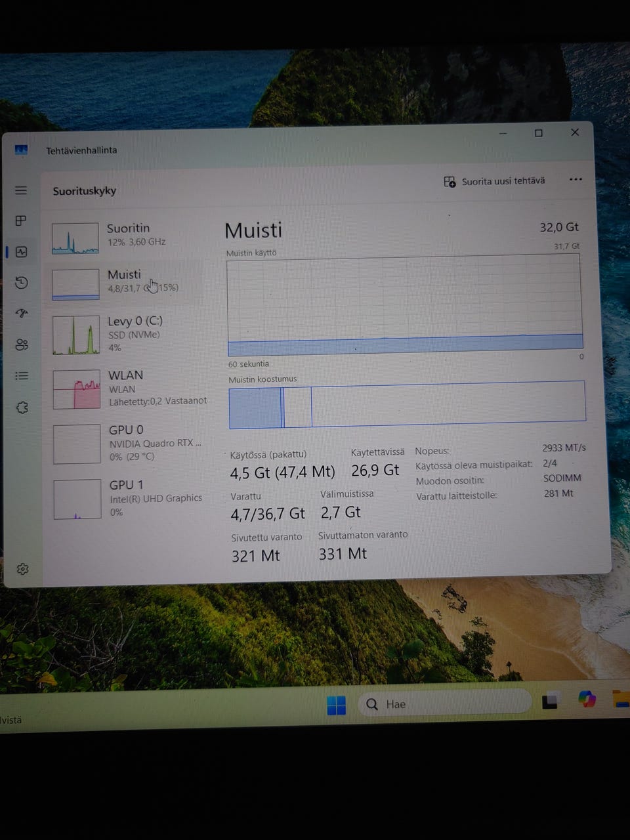Image resolution: width=630 pixels, height=840 pixels.
Task: Click the SODIMM form factor value
Action: [x=562, y=478]
